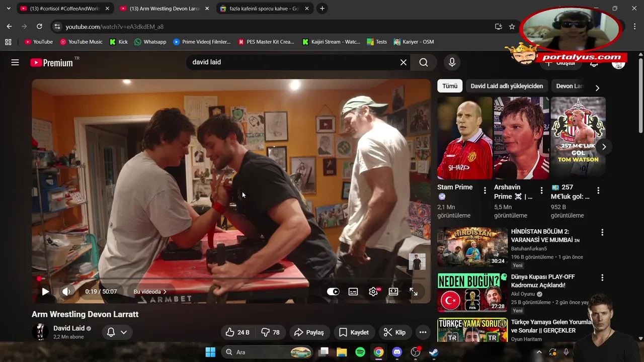The image size is (644, 362).
Task: Open notification bell dropdown for David Laid
Action: pyautogui.click(x=117, y=332)
